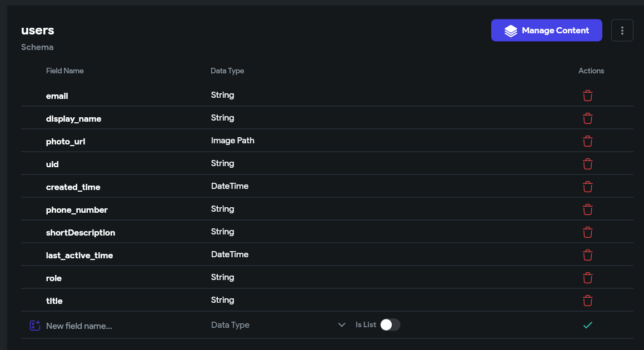Click the Manage Content button

pyautogui.click(x=546, y=31)
